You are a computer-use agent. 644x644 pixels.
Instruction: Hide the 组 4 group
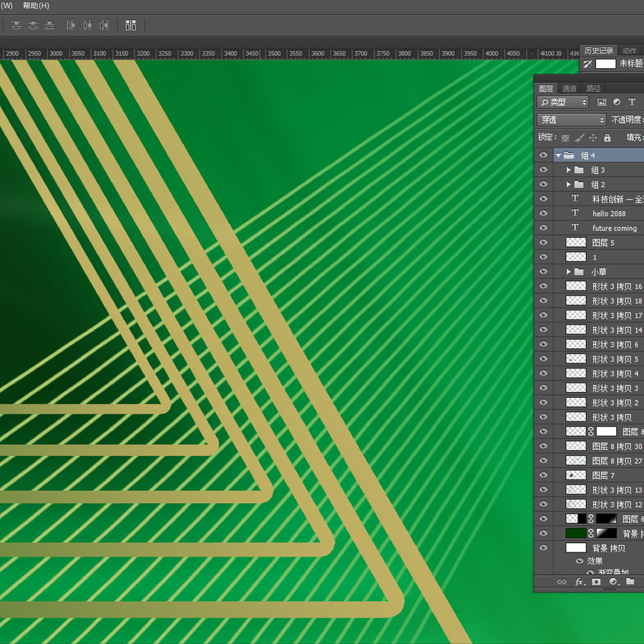[x=543, y=155]
